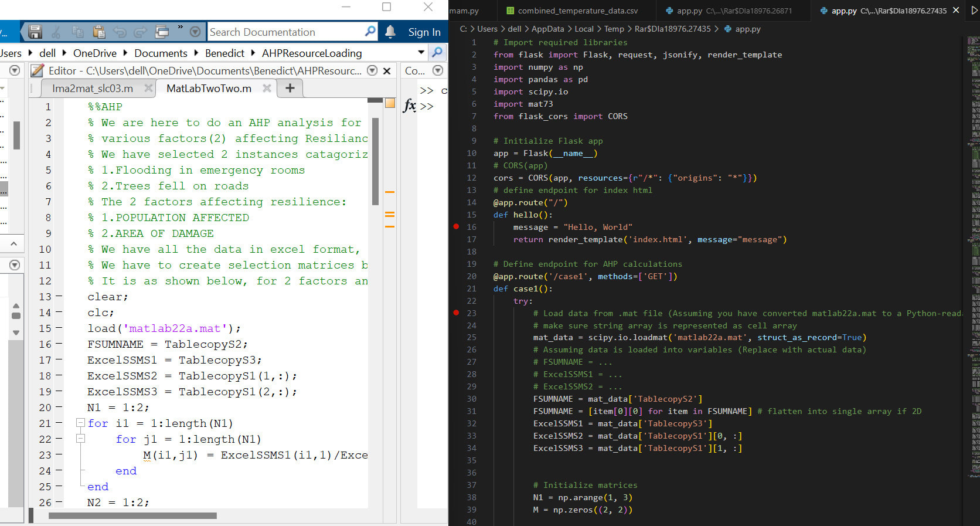
Task: Collapse the 'for i1' loop fold
Action: pyautogui.click(x=80, y=423)
